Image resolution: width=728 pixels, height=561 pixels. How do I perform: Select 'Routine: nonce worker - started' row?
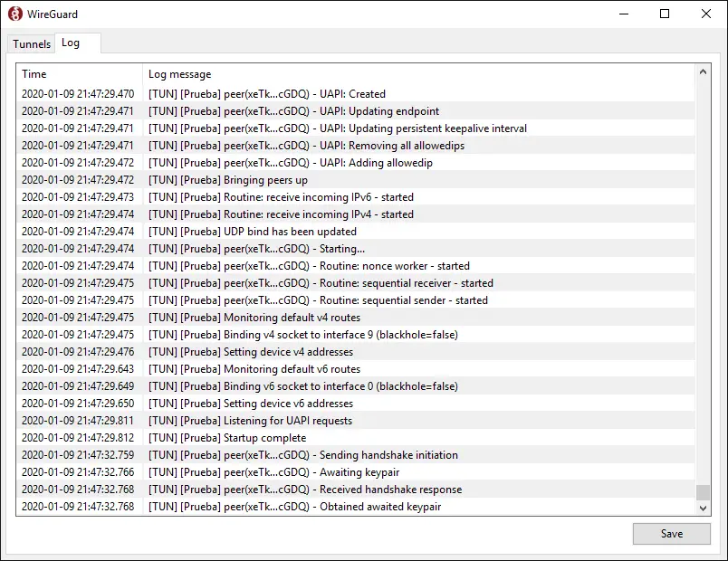[x=356, y=265]
